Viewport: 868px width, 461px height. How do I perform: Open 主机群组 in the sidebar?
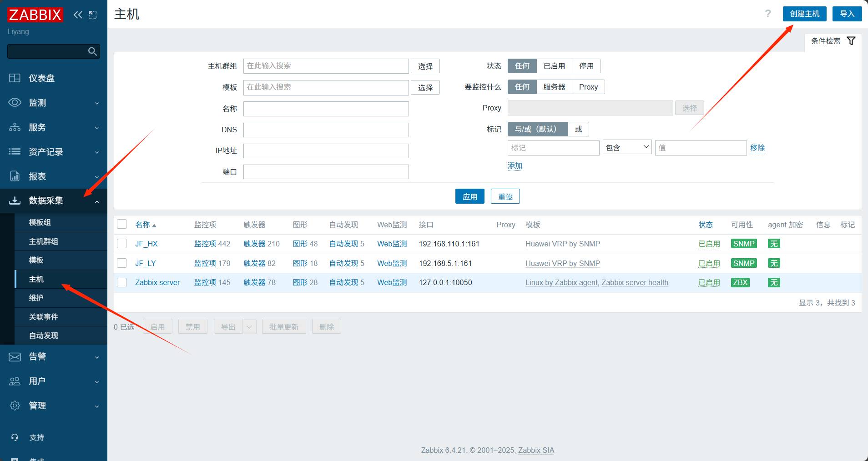[x=61, y=241]
